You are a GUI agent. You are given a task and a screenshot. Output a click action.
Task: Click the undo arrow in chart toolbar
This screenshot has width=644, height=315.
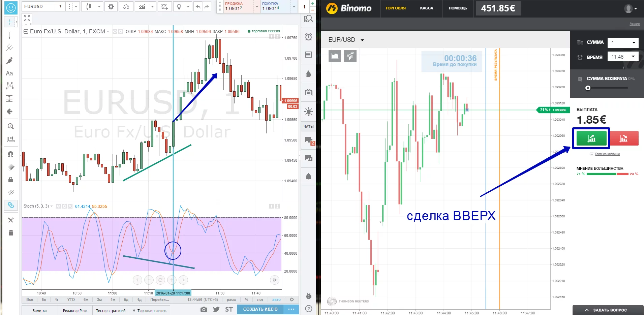198,6
